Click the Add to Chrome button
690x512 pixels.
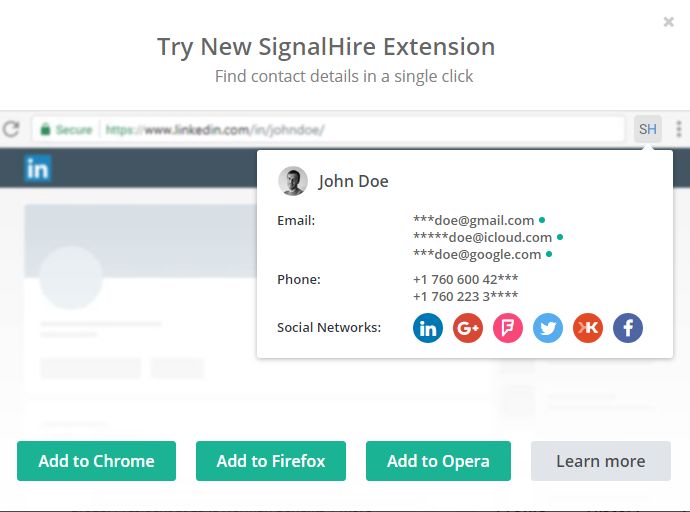point(96,461)
